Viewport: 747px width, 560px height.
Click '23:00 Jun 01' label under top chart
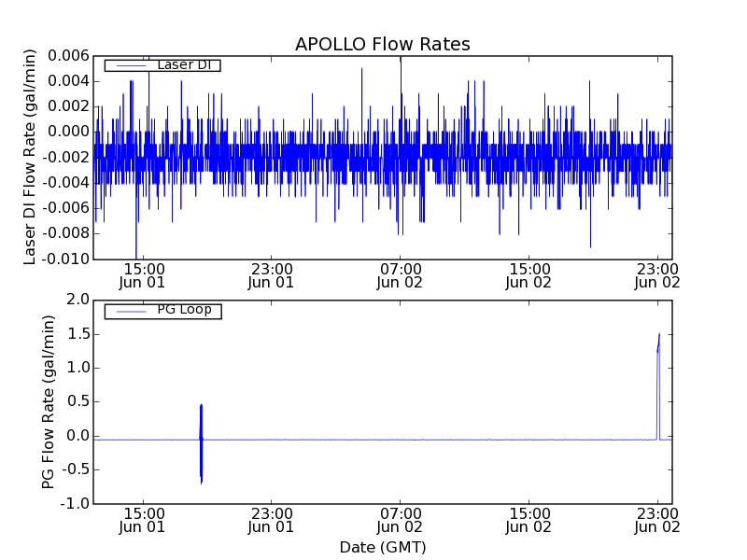pyautogui.click(x=271, y=276)
